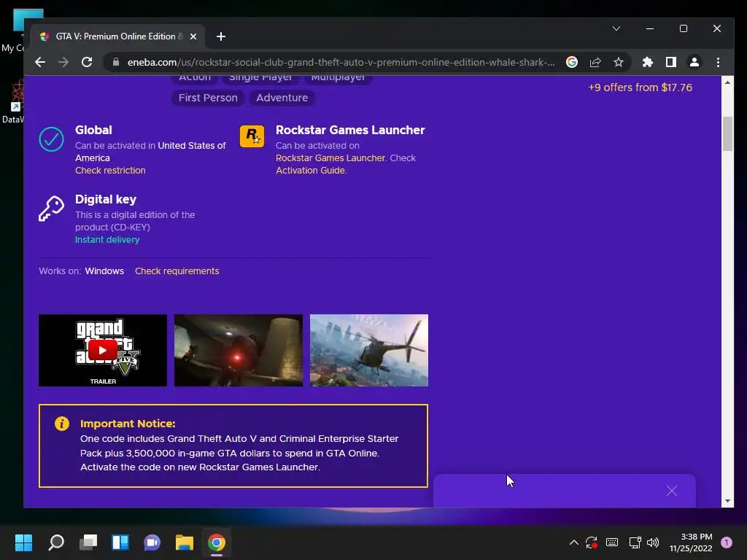Open Google icon in address bar

572,63
